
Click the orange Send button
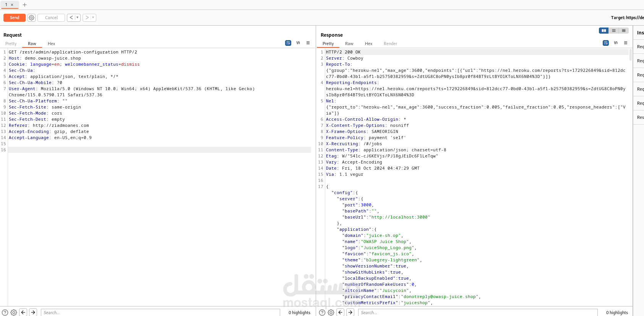point(15,18)
